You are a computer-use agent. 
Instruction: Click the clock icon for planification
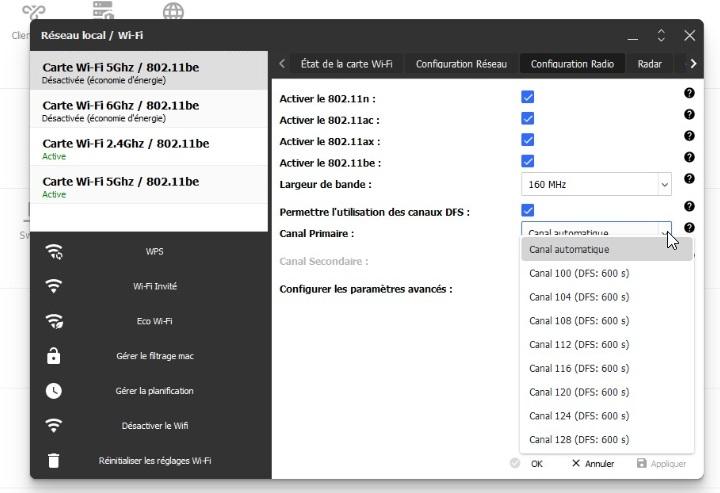[x=54, y=391]
